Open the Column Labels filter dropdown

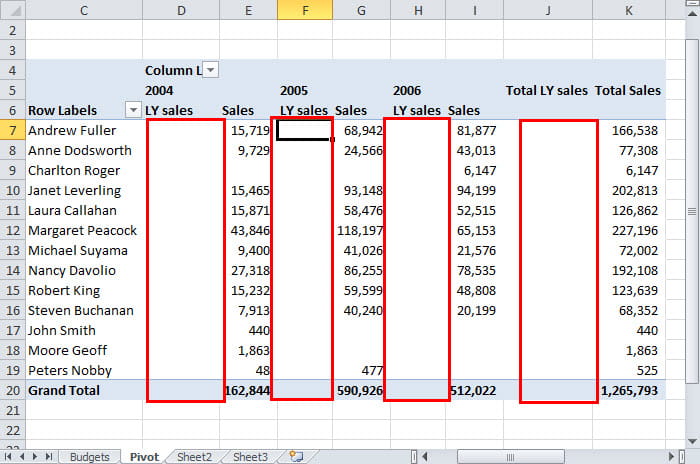pos(211,70)
